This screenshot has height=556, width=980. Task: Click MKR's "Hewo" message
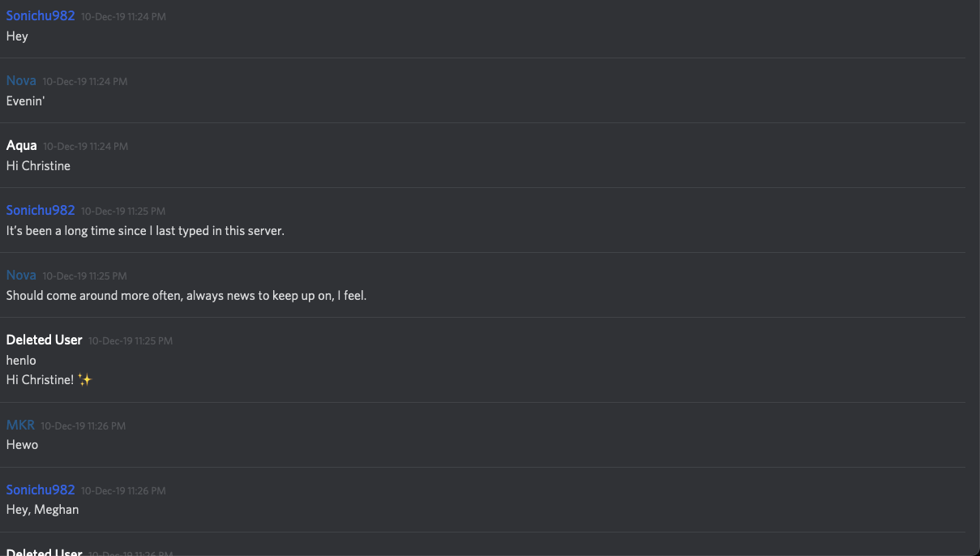coord(23,445)
